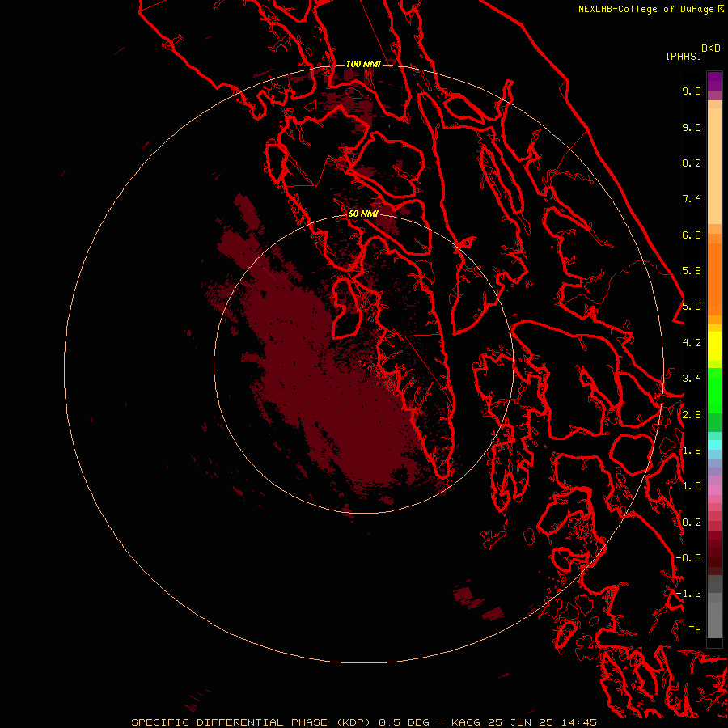This screenshot has height=728, width=728.
Task: Pick the yellow segment of the color bar
Action: (x=714, y=346)
